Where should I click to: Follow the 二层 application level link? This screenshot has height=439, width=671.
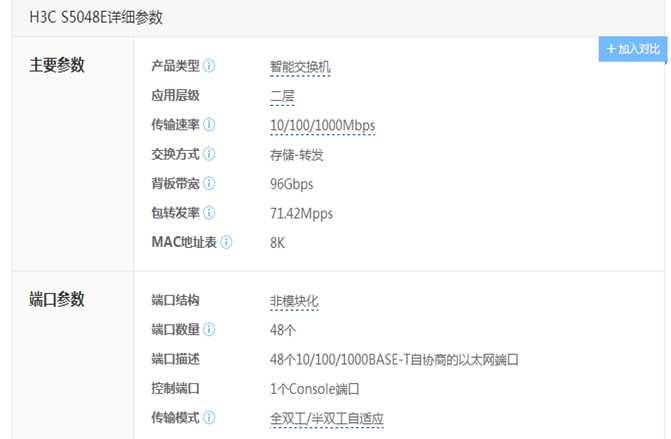282,96
